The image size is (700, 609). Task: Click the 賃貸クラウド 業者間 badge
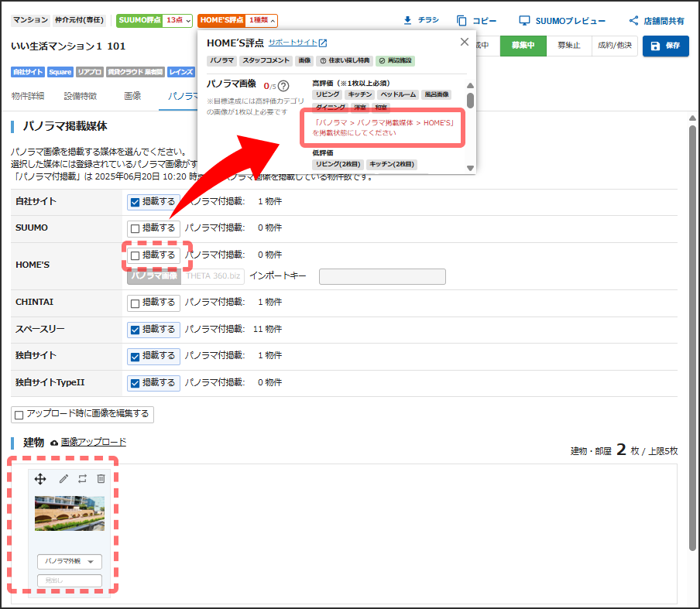(136, 72)
